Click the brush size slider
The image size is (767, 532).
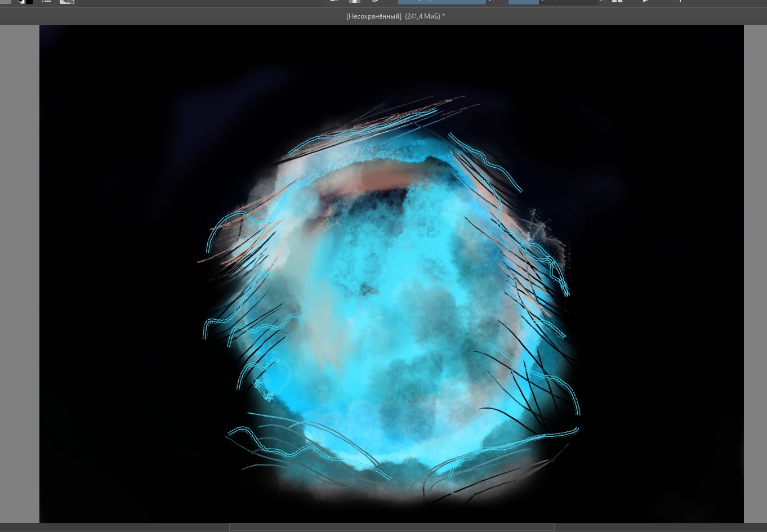click(x=552, y=2)
